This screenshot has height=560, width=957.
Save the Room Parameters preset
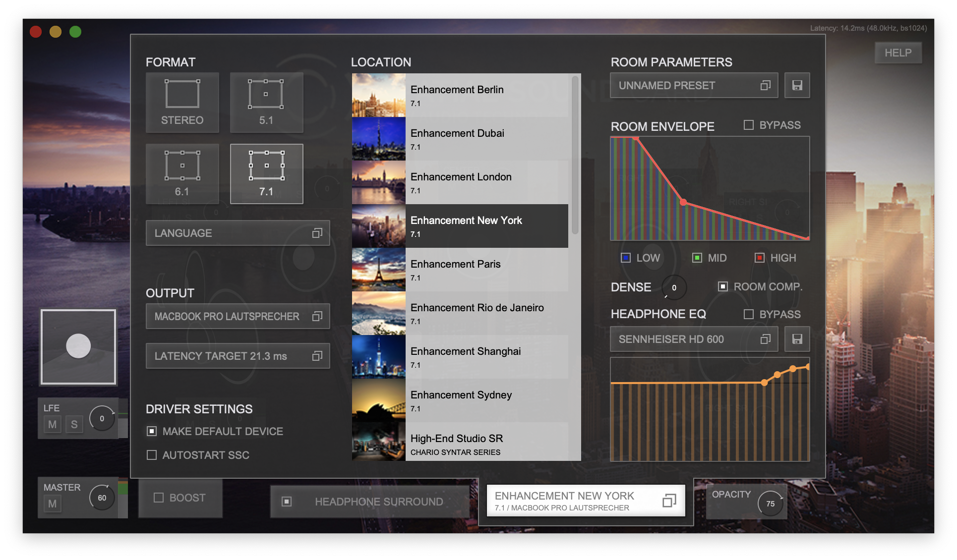click(797, 85)
